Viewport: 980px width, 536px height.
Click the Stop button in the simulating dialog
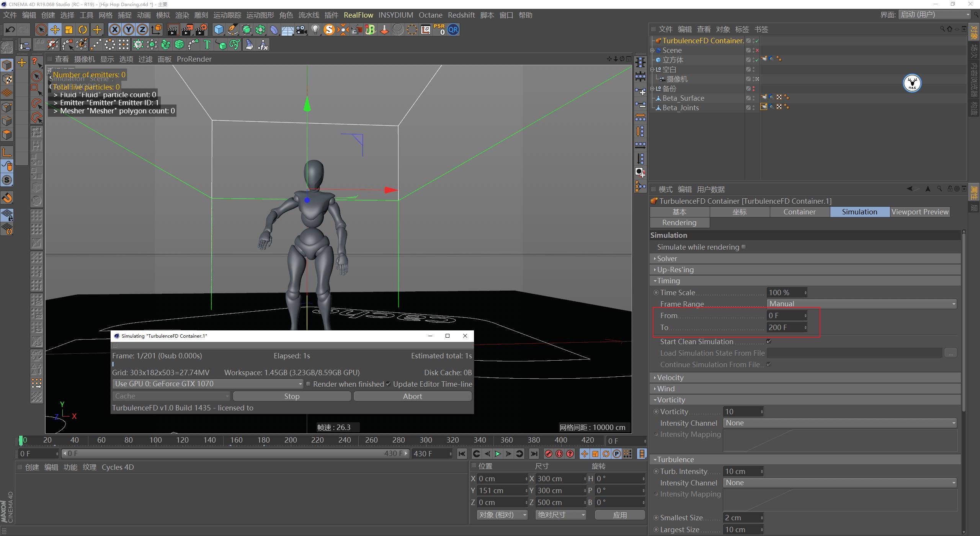(x=291, y=396)
